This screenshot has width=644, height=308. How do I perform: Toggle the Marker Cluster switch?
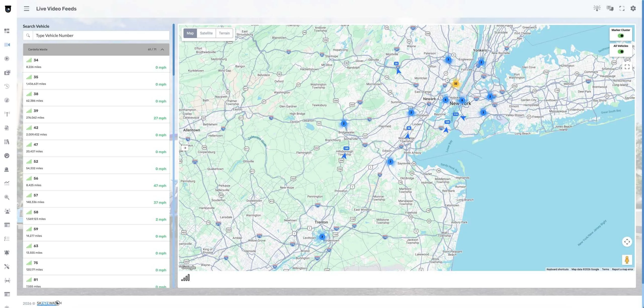[x=621, y=36]
